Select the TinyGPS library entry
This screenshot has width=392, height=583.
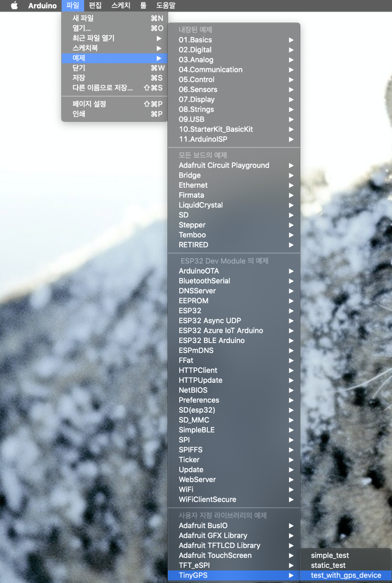coord(234,575)
